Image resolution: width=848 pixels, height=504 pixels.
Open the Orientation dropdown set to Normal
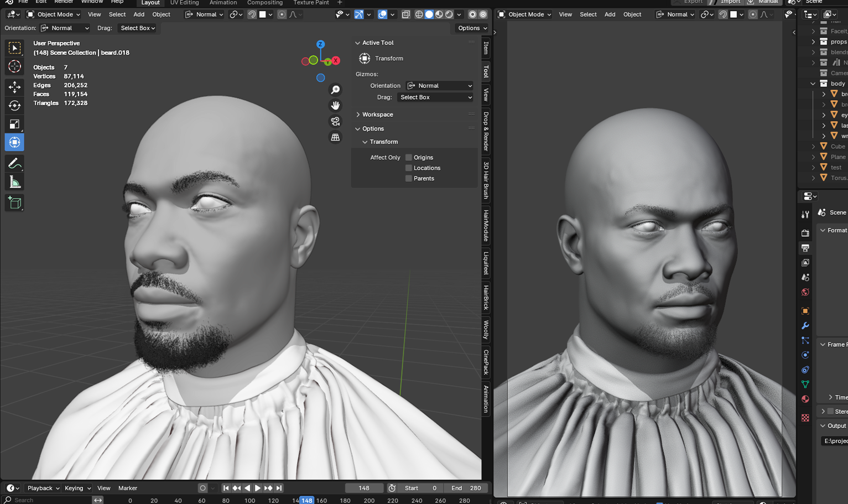tap(439, 86)
